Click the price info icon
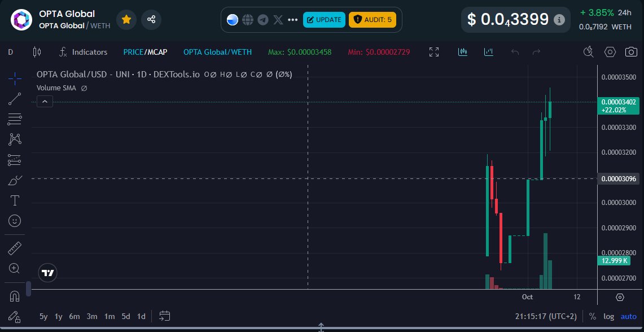The width and height of the screenshot is (644, 332). [x=559, y=20]
